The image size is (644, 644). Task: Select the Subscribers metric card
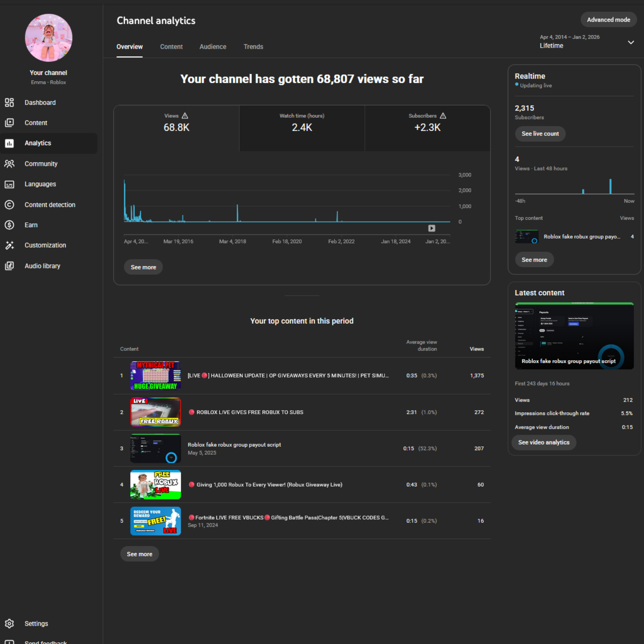[427, 128]
